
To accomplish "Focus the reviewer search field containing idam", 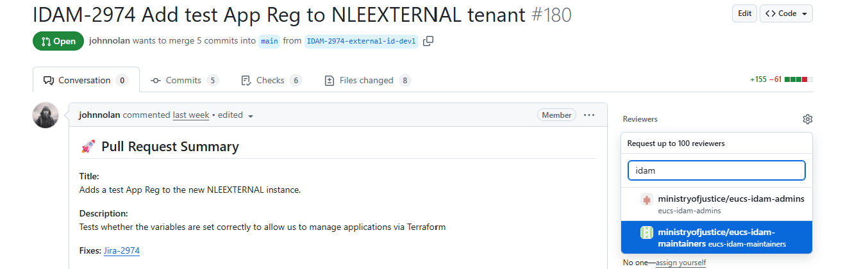I will pos(716,170).
